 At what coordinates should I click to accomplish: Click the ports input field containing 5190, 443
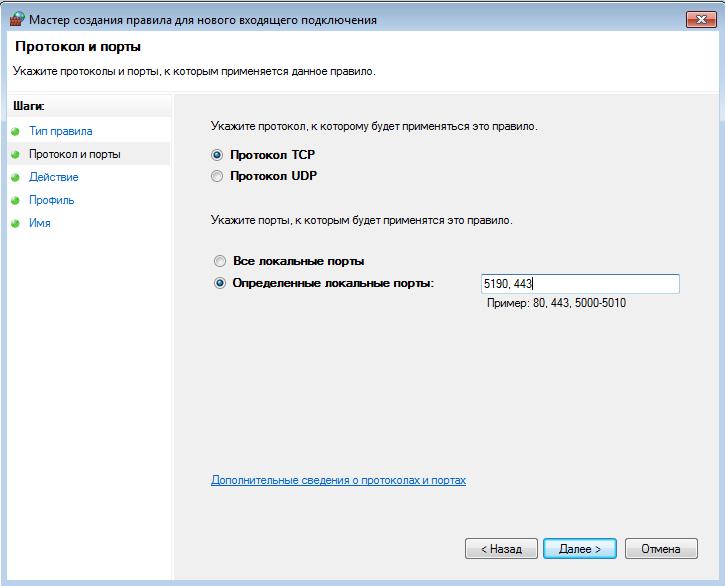pyautogui.click(x=580, y=284)
